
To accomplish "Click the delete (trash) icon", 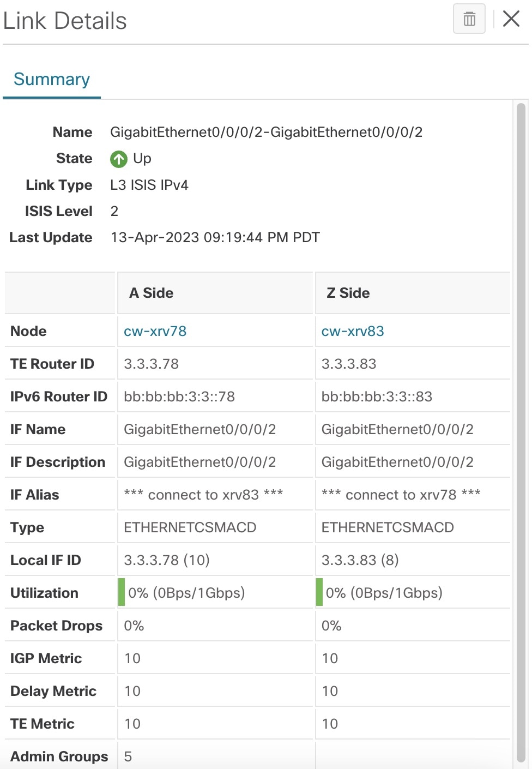I will point(468,18).
